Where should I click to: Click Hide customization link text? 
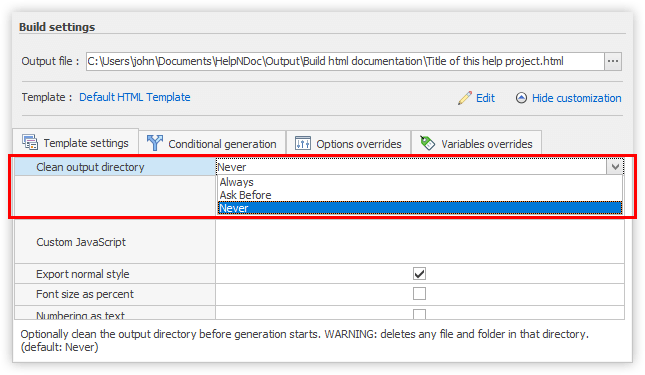point(576,98)
